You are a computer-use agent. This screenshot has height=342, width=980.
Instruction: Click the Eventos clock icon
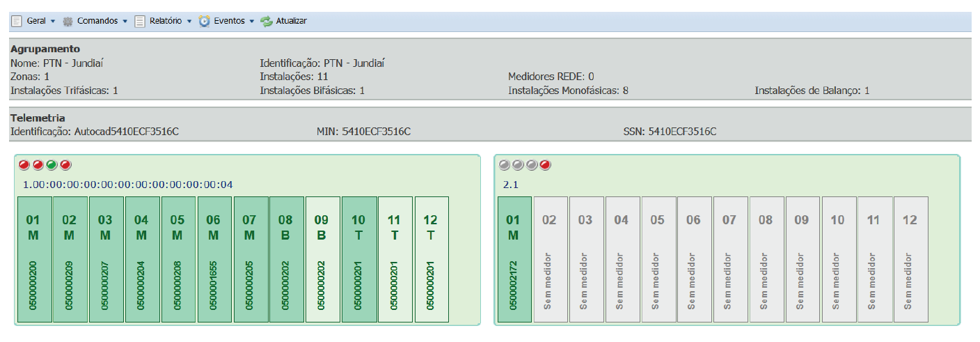[204, 21]
